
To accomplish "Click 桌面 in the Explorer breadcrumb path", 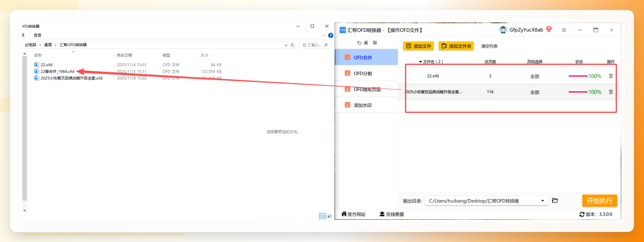I will pos(48,45).
